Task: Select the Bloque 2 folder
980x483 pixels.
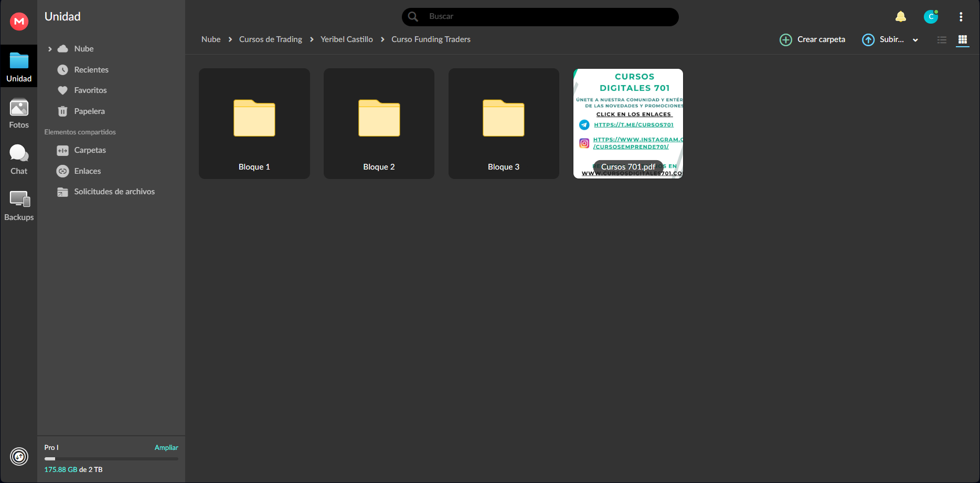Action: click(379, 123)
